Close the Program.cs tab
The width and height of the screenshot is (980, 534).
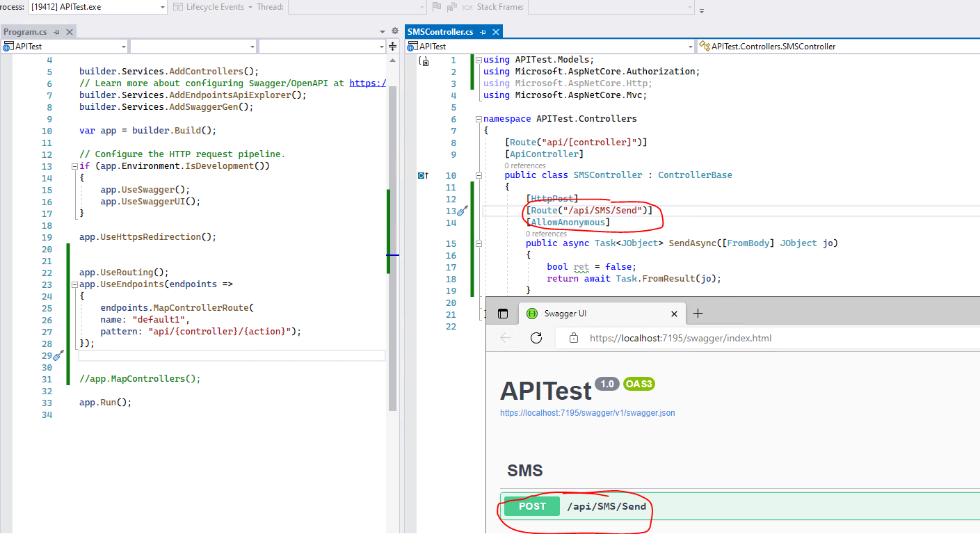(70, 32)
